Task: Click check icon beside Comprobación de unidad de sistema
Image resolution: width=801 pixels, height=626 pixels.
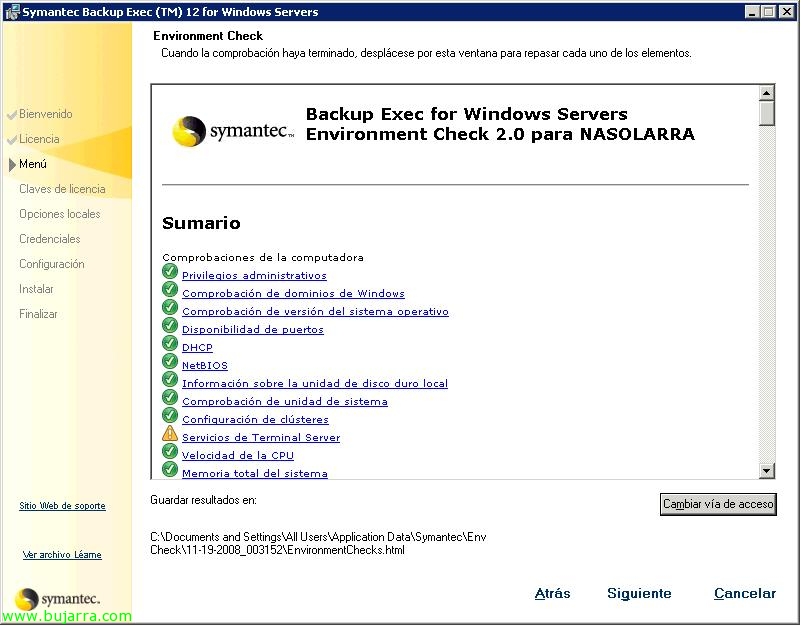Action: coord(170,397)
